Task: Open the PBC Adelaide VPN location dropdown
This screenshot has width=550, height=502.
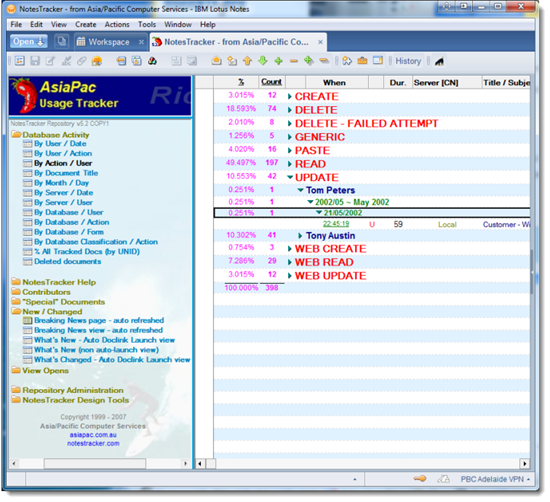Action: point(495,479)
